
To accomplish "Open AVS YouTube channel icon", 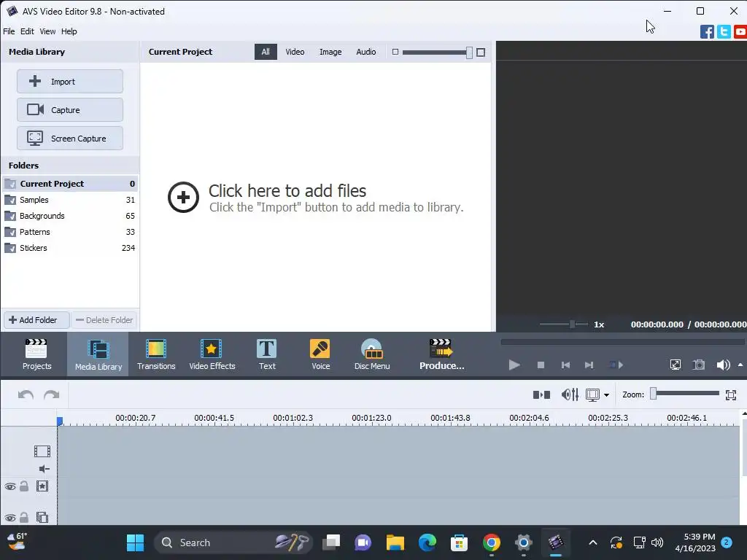I will point(740,32).
